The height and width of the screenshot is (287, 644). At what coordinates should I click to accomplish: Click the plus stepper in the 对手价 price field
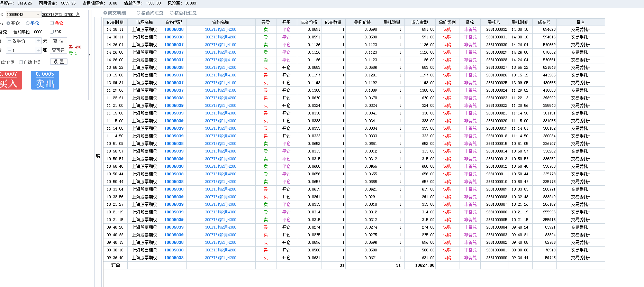(38, 41)
